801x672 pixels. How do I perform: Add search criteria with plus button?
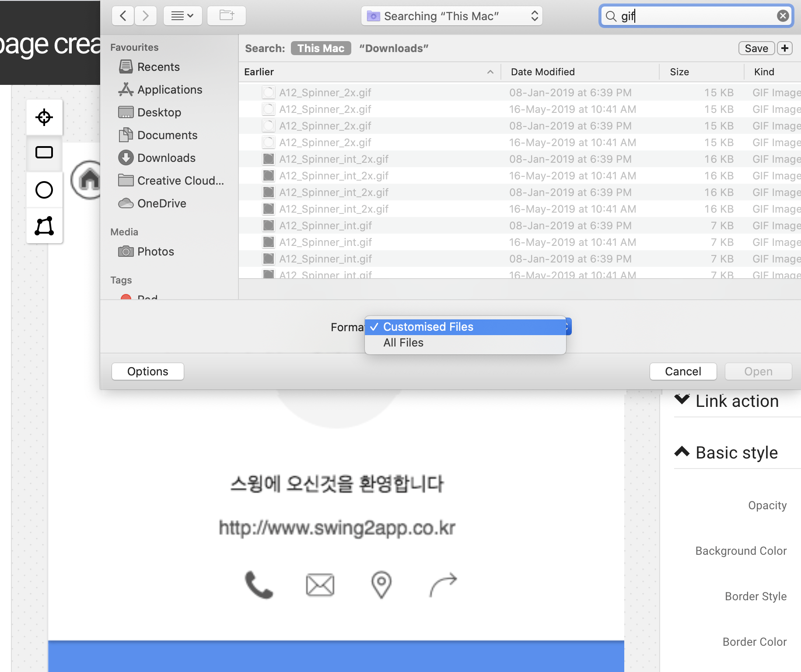(x=785, y=48)
